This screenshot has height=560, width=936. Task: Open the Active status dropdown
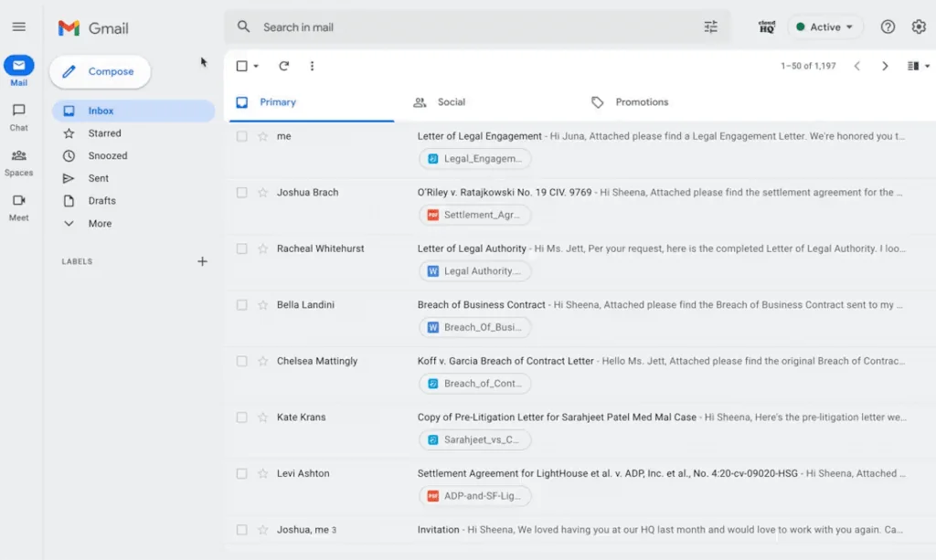click(x=823, y=26)
